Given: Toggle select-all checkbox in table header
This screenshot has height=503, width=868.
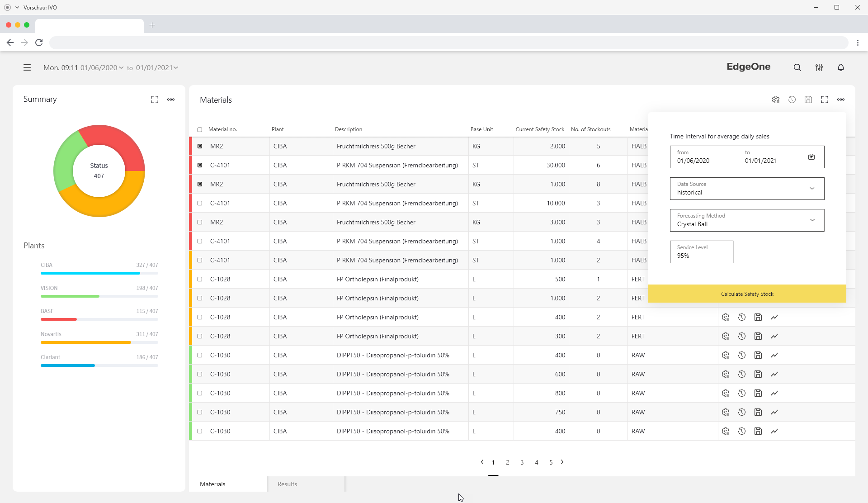Looking at the screenshot, I should 200,130.
